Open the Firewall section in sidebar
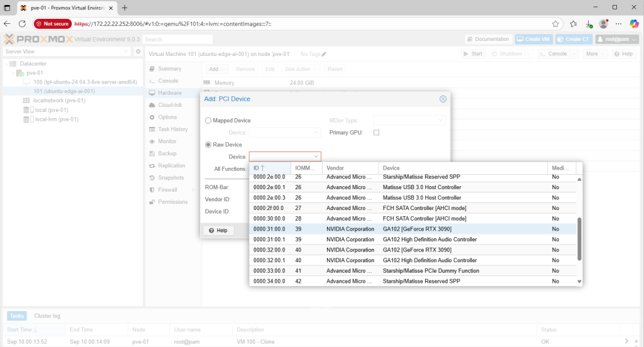This screenshot has width=644, height=347. coord(167,190)
